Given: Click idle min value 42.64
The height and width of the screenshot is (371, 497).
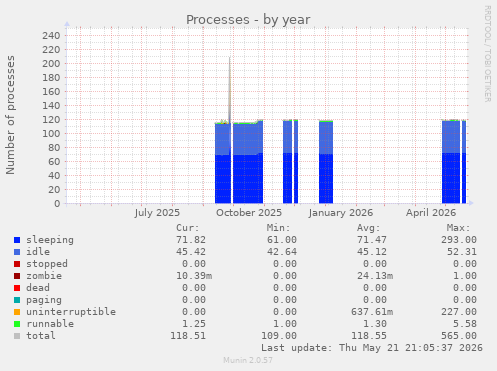Looking at the screenshot, I should pyautogui.click(x=282, y=252).
